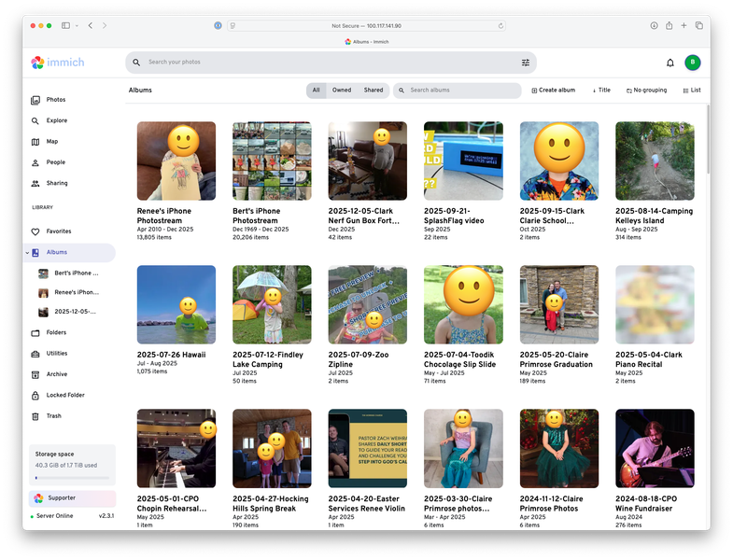The image size is (733, 560).
Task: Click the albums page vertical scrollbar
Action: tap(708, 139)
